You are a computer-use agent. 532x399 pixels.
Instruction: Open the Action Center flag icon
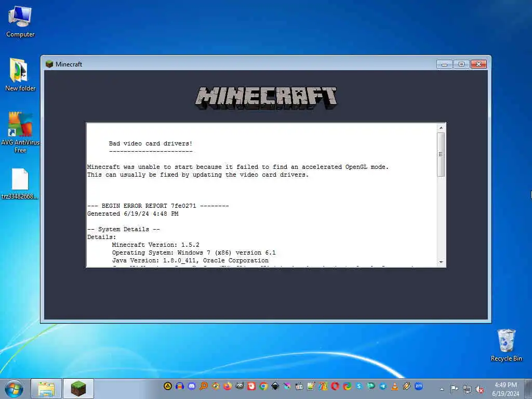(454, 389)
